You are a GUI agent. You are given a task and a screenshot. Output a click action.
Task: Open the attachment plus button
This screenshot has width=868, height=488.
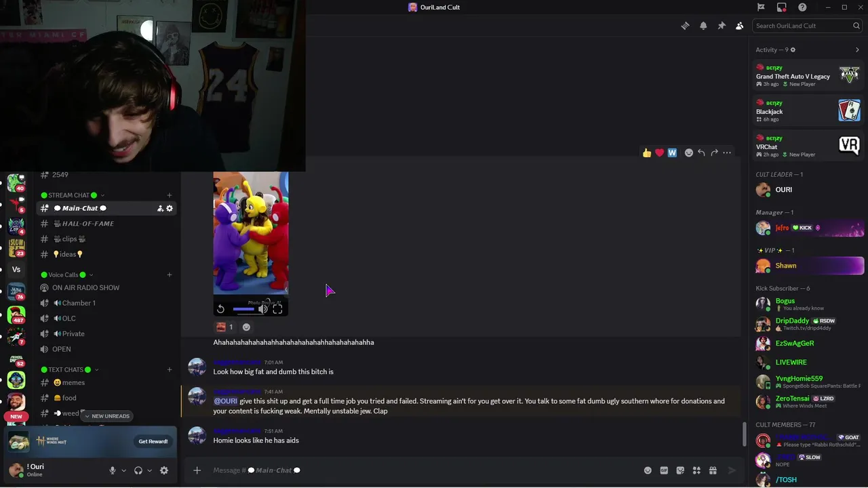(x=197, y=470)
